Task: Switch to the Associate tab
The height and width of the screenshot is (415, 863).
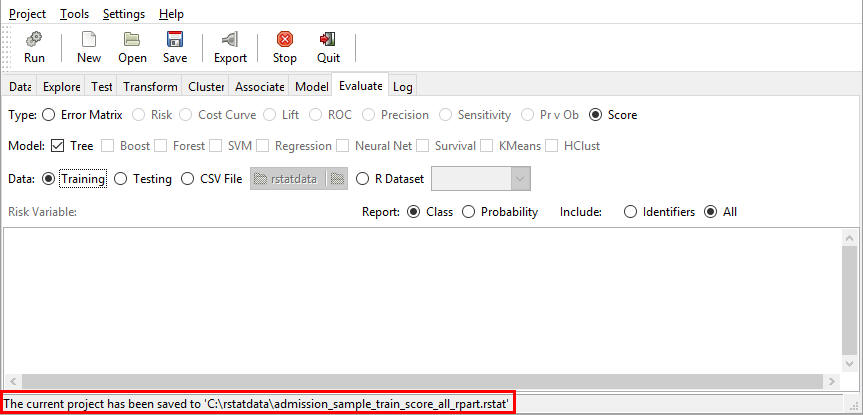Action: [259, 86]
